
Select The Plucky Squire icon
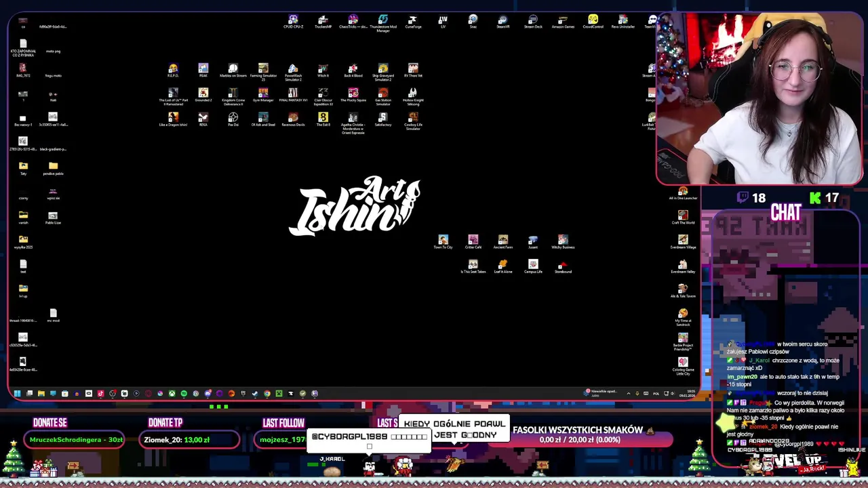(x=353, y=95)
